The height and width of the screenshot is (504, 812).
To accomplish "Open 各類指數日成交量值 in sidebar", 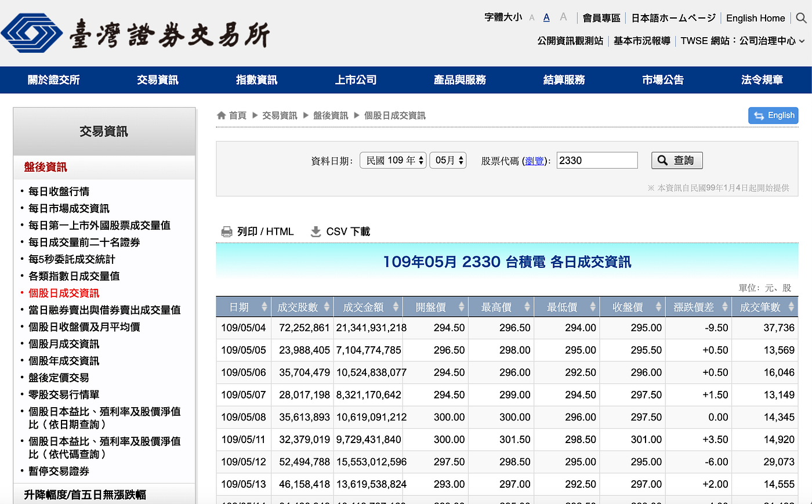I will coord(74,276).
